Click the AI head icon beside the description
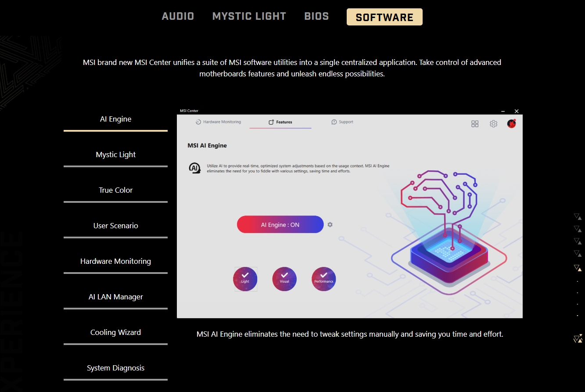The image size is (585, 392). 194,168
